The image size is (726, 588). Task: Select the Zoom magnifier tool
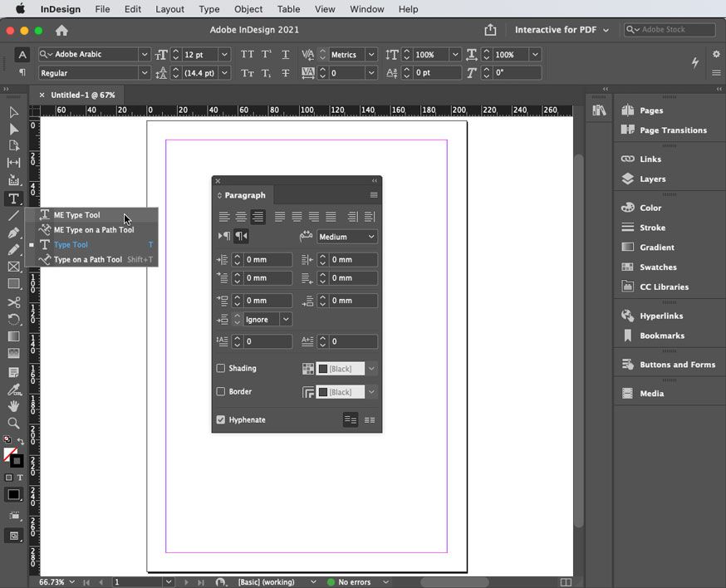coord(14,424)
